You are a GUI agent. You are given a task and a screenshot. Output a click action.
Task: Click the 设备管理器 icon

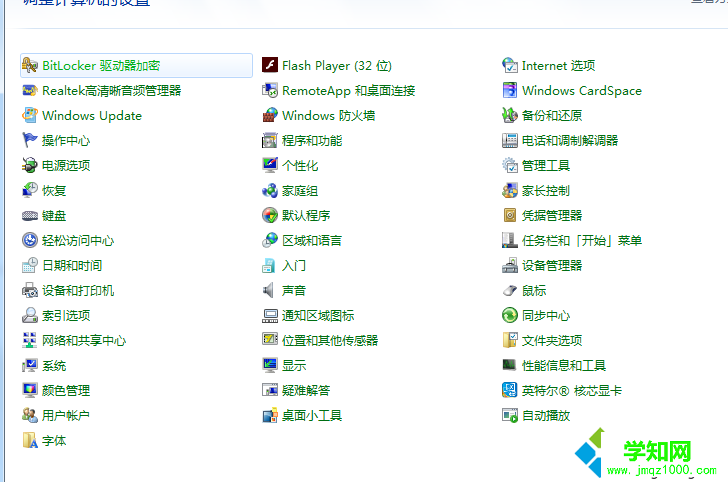pyautogui.click(x=510, y=266)
